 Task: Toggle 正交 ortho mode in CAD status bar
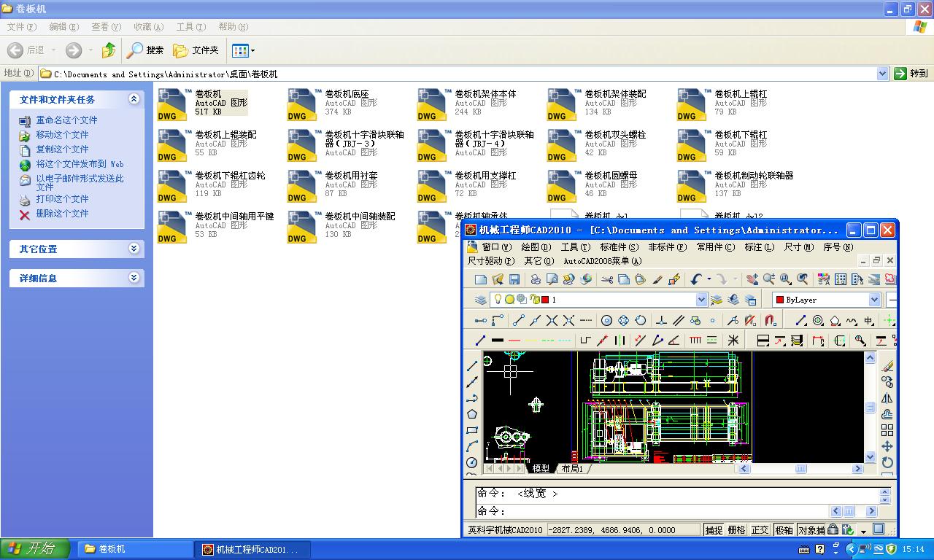coord(760,530)
